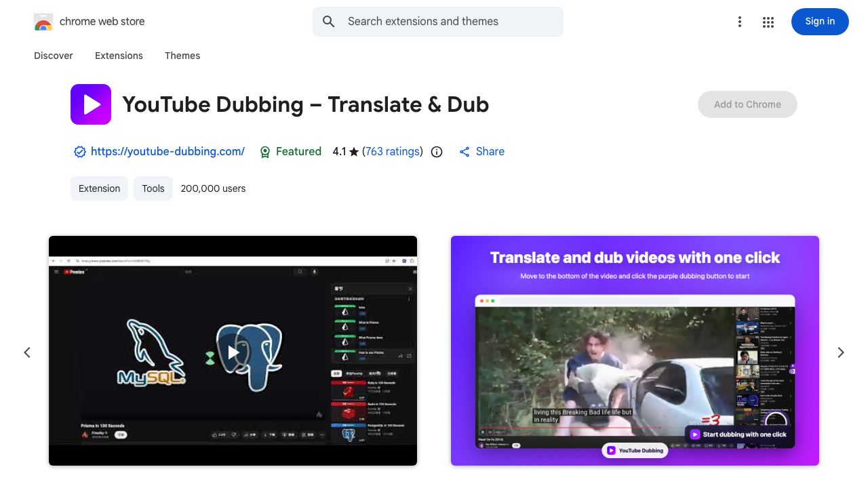The width and height of the screenshot is (868, 488).
Task: Click the Featured label text
Action: coord(298,151)
